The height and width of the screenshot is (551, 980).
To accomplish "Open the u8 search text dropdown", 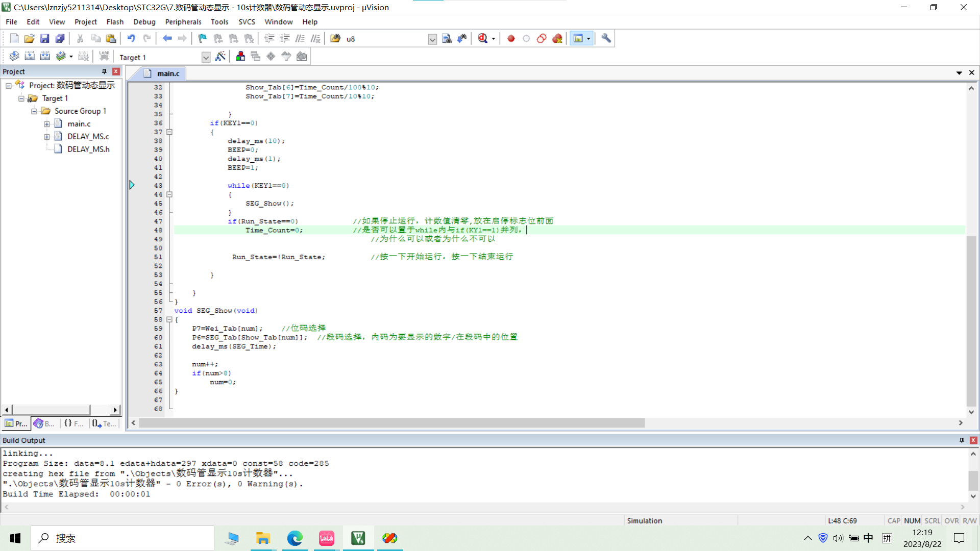I will (432, 39).
